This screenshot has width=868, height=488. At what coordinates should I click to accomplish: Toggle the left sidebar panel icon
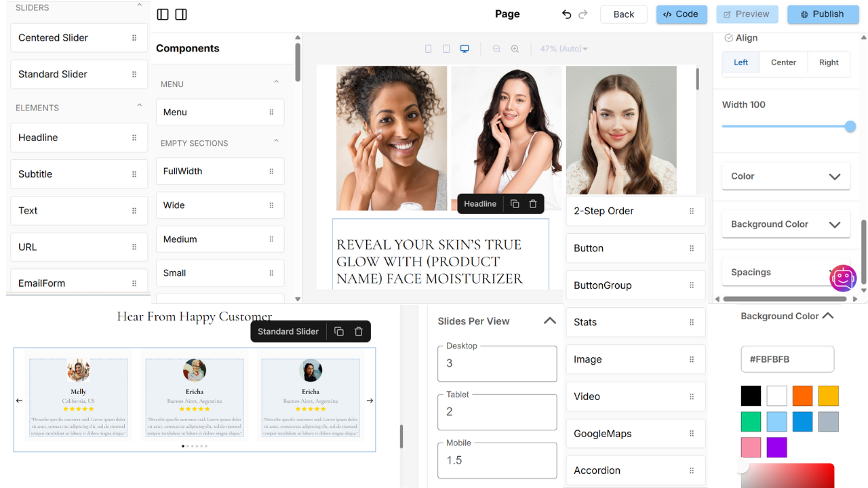pyautogui.click(x=163, y=14)
